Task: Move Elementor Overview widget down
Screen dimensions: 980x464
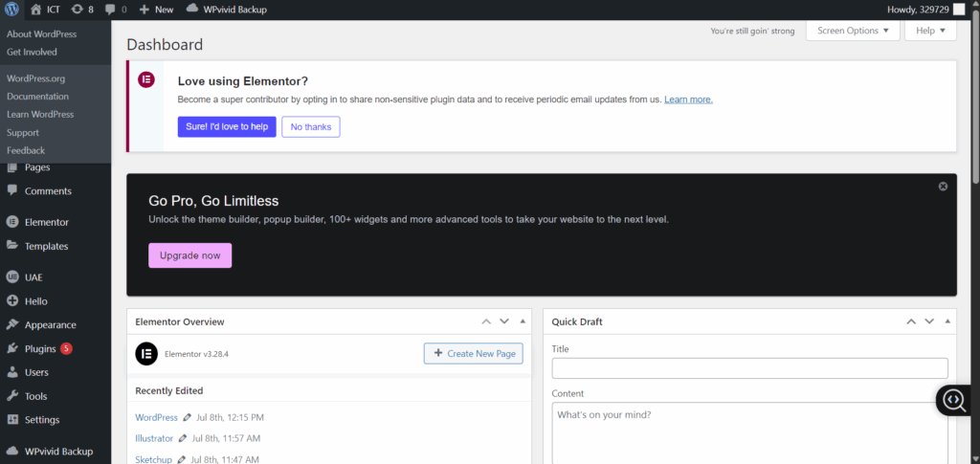Action: tap(504, 321)
